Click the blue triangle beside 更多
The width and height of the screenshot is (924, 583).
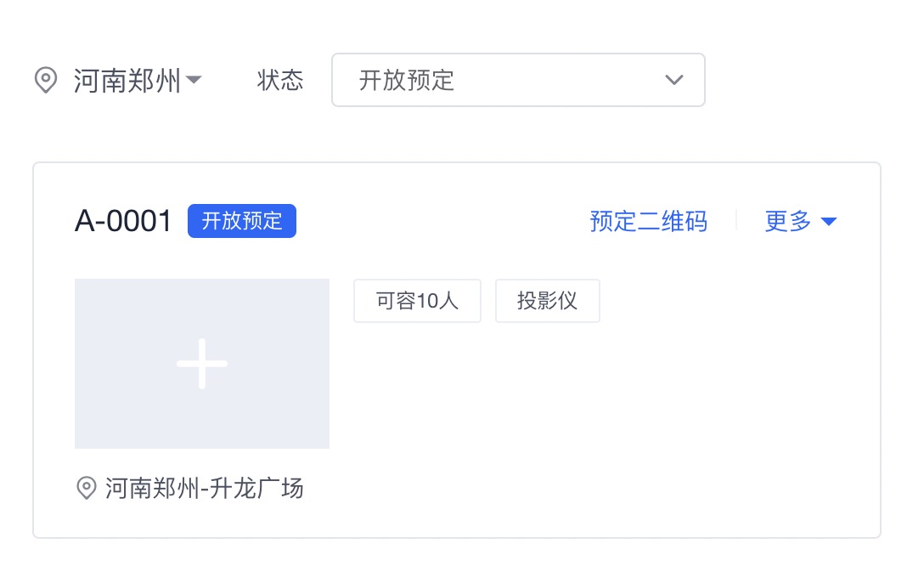click(829, 222)
